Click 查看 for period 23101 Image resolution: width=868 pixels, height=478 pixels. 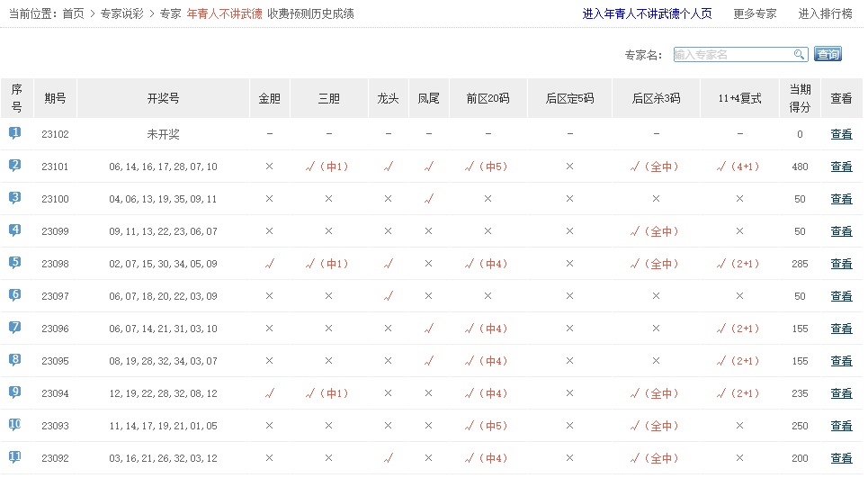point(841,167)
